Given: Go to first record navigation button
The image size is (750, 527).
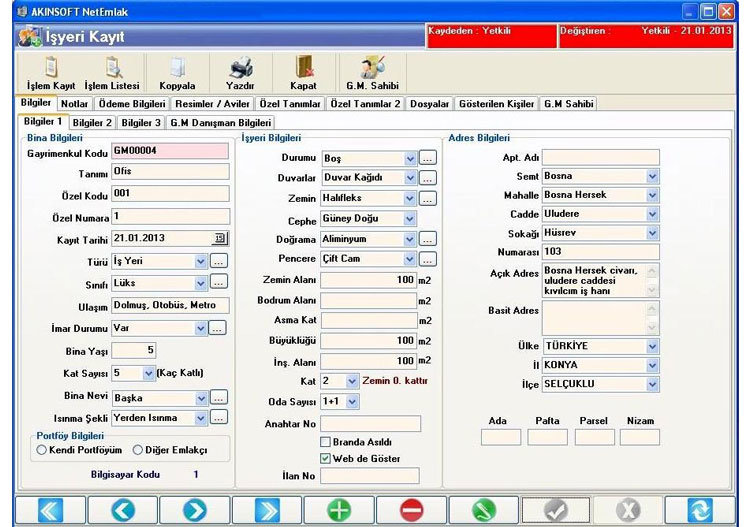Looking at the screenshot, I should [50, 510].
